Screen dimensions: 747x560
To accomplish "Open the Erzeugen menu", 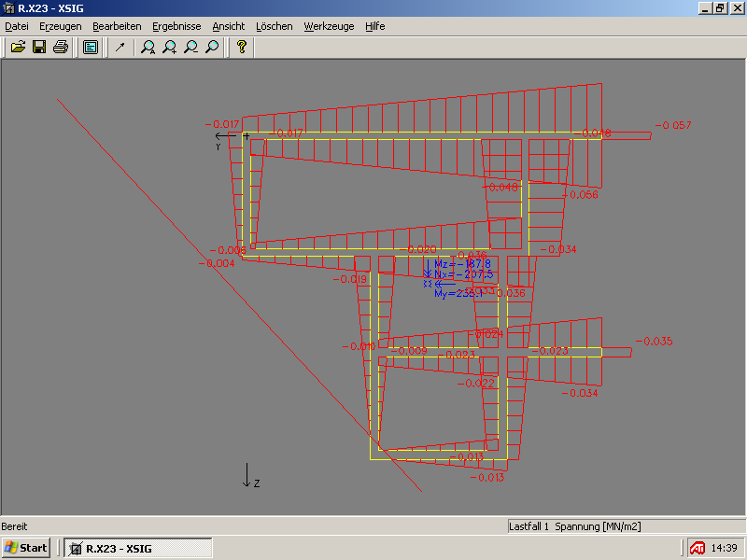I will coord(61,26).
